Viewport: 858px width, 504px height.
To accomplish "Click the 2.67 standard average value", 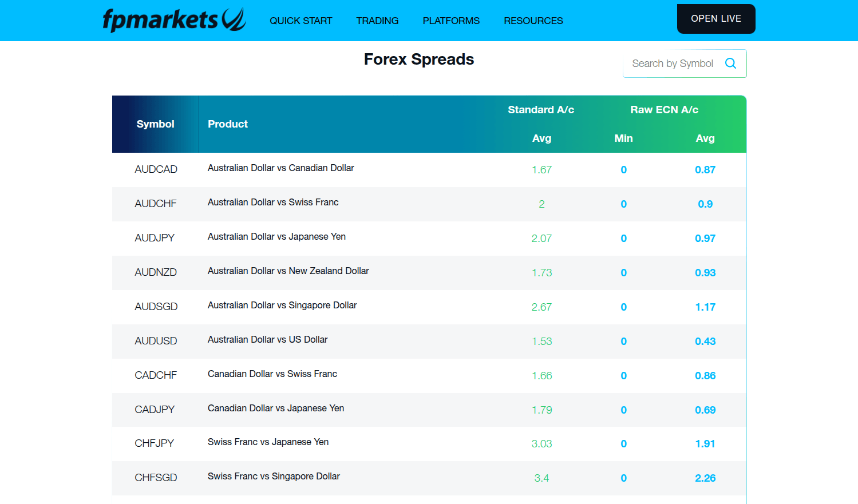I will click(541, 307).
